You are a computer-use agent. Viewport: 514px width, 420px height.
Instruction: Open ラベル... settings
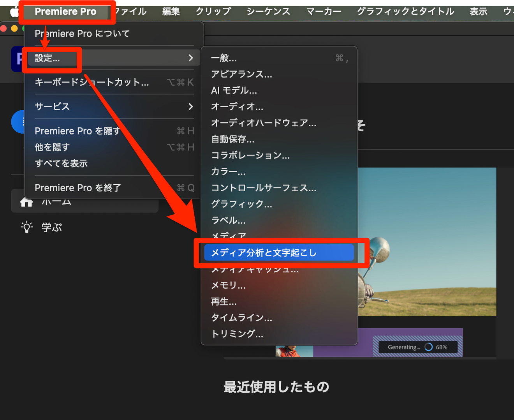(279, 220)
